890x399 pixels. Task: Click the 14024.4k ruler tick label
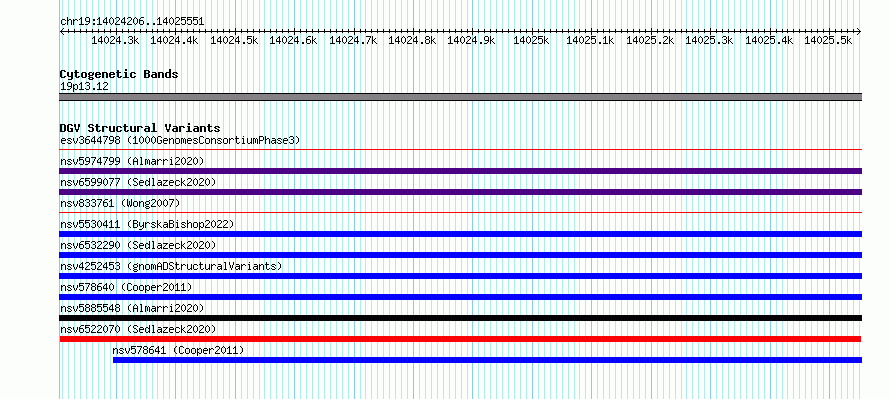[174, 41]
